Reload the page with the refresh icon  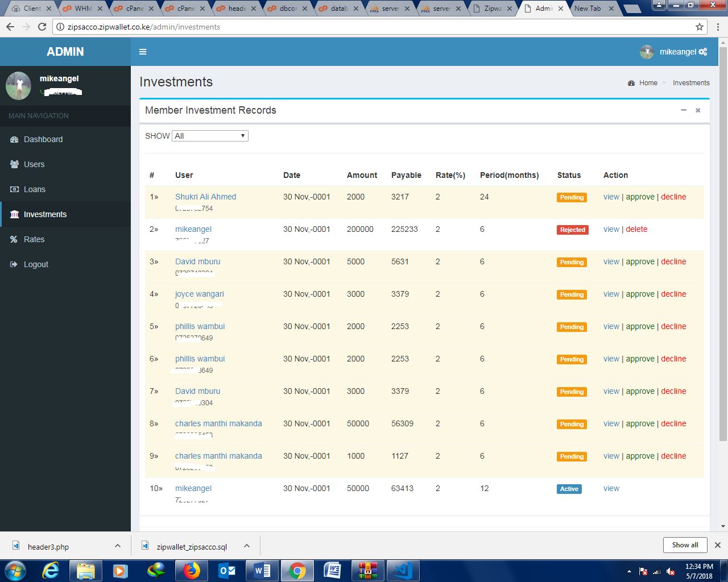click(42, 27)
